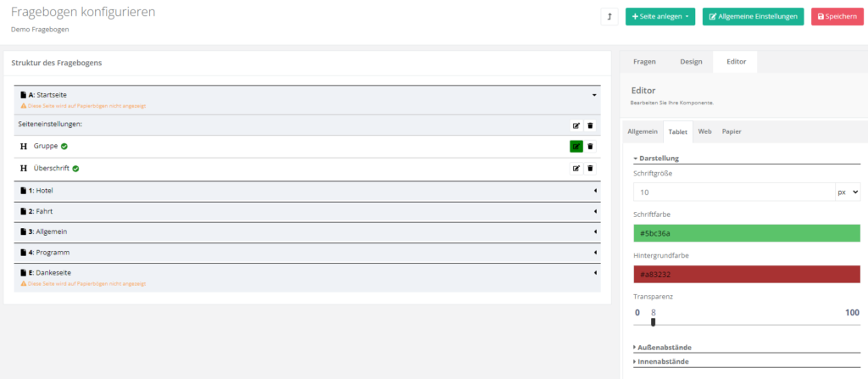This screenshot has height=379, width=868.
Task: Switch to the Design tab
Action: (x=691, y=62)
